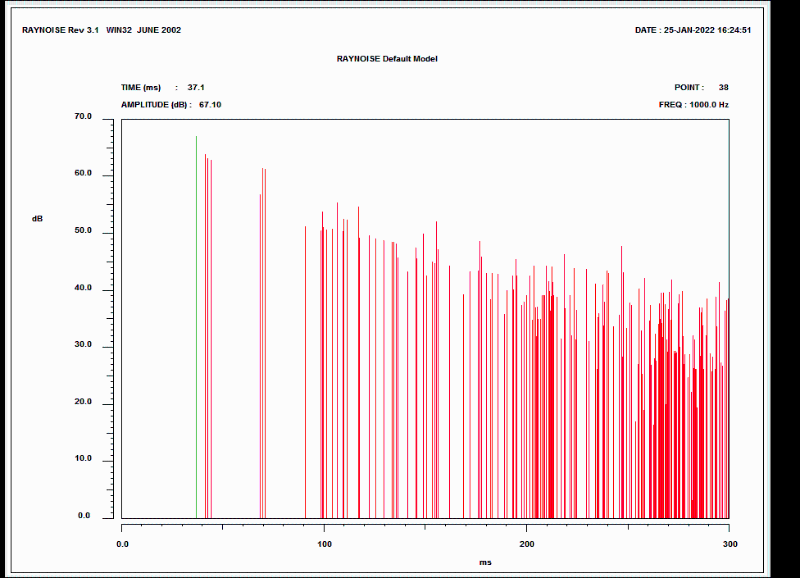
Task: Click the POINT number 38 readout
Action: [x=723, y=88]
